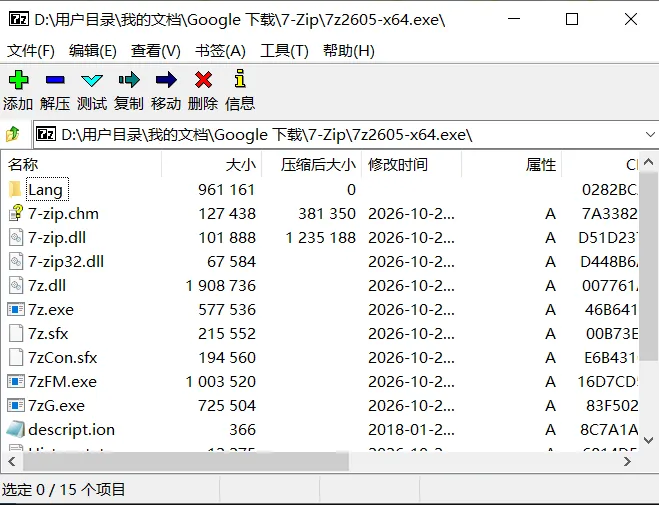The width and height of the screenshot is (659, 505).
Task: Click the blue Extract (解压) minus icon
Action: [x=55, y=79]
